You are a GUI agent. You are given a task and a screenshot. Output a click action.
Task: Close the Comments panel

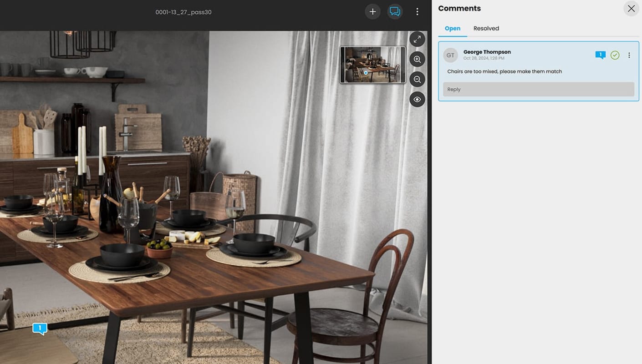tap(631, 9)
